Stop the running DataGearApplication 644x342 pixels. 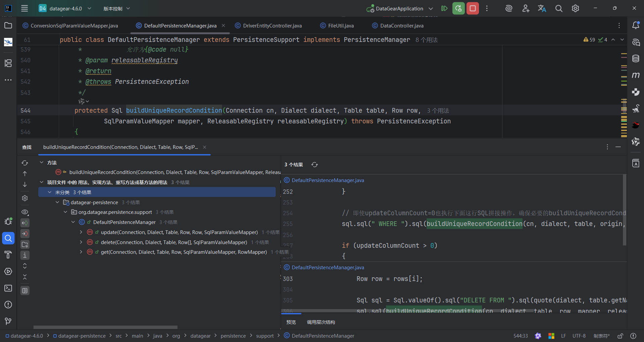pyautogui.click(x=473, y=8)
